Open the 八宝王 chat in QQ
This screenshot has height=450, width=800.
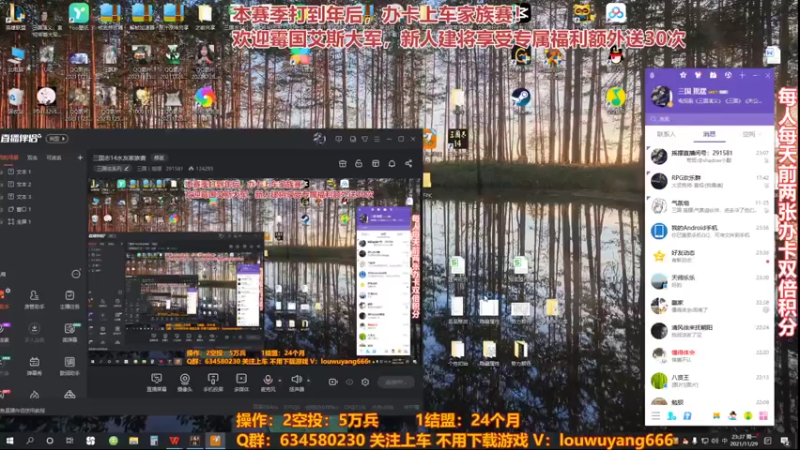(709, 381)
